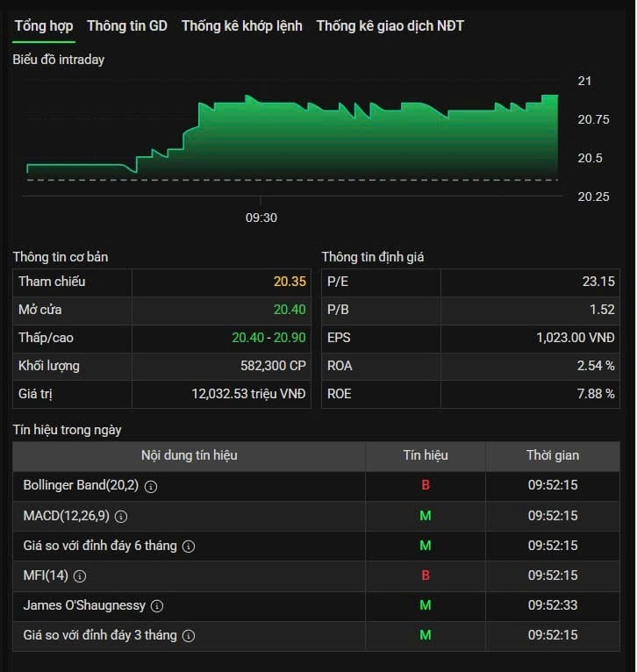This screenshot has width=637, height=672.
Task: Open Thống kê khớp lệnh tab
Action: click(x=242, y=26)
